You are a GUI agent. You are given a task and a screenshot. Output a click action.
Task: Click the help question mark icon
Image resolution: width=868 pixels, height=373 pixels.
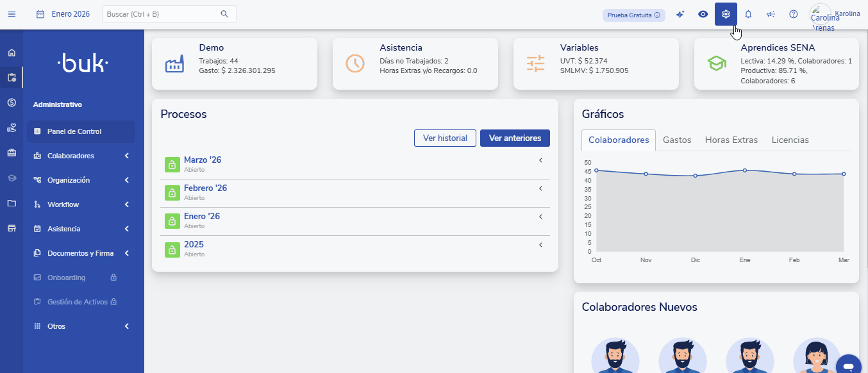[793, 14]
